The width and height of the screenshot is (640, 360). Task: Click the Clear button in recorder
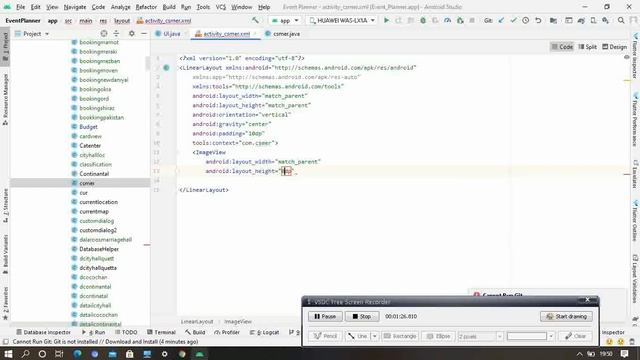[575, 336]
